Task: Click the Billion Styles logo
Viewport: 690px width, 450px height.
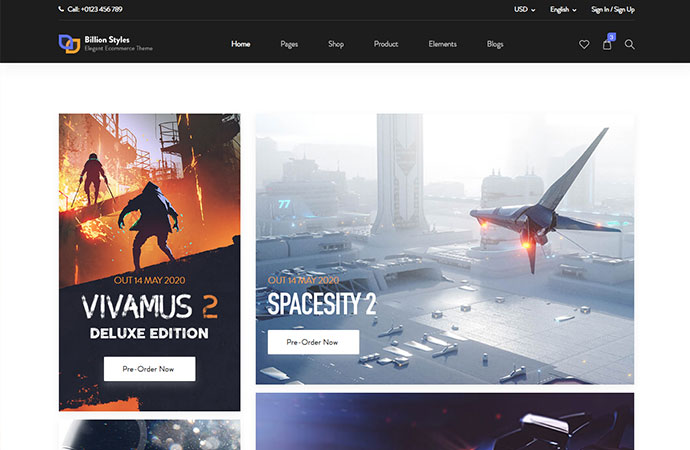Action: [106, 44]
